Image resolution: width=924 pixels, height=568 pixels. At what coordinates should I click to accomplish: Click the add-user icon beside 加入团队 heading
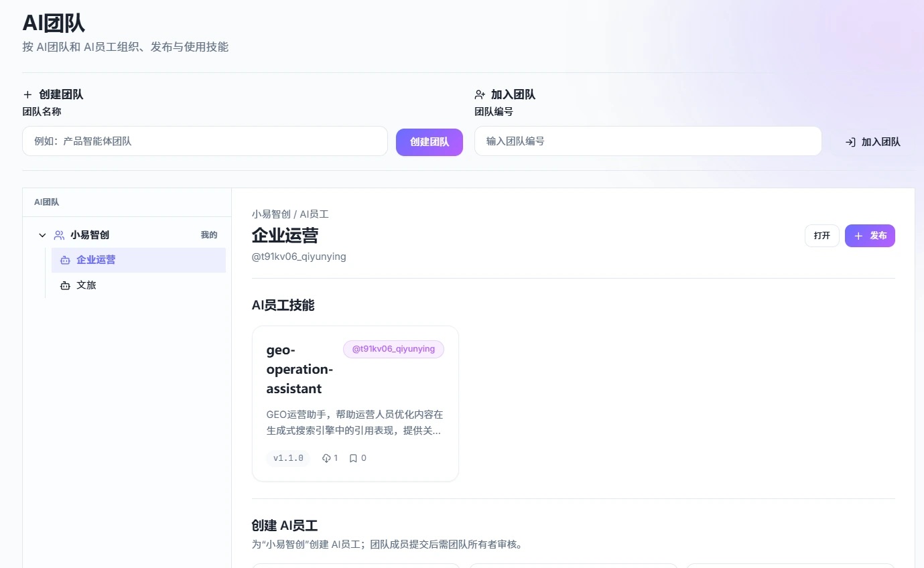480,94
